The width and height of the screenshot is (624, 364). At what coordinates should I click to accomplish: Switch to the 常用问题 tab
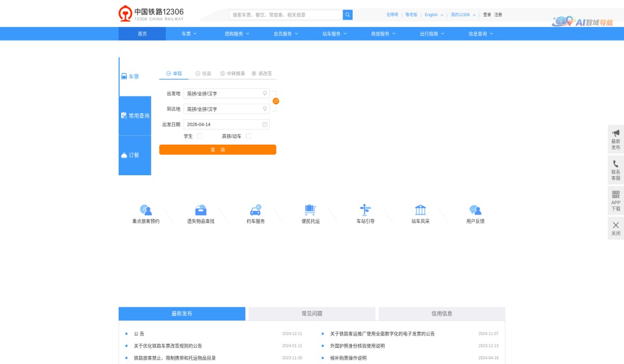[311, 313]
